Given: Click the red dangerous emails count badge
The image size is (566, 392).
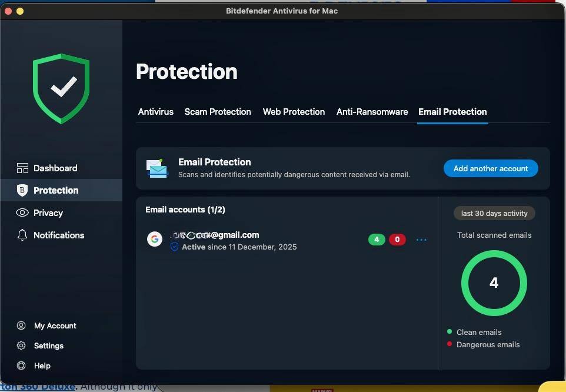Looking at the screenshot, I should [x=397, y=240].
